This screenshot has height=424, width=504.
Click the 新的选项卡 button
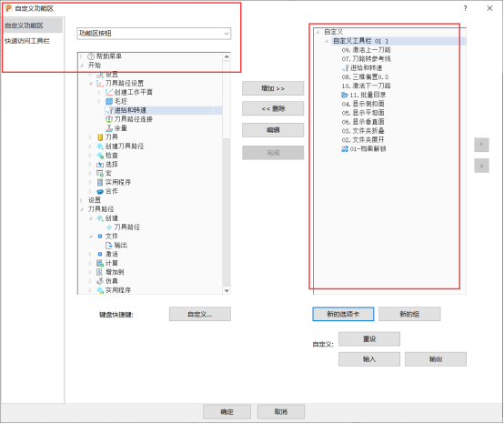pyautogui.click(x=343, y=314)
